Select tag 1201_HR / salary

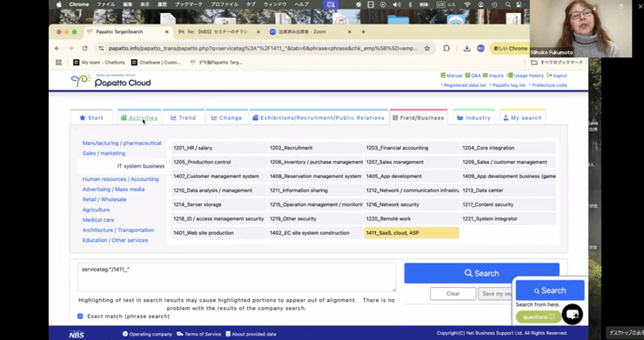[x=219, y=148]
